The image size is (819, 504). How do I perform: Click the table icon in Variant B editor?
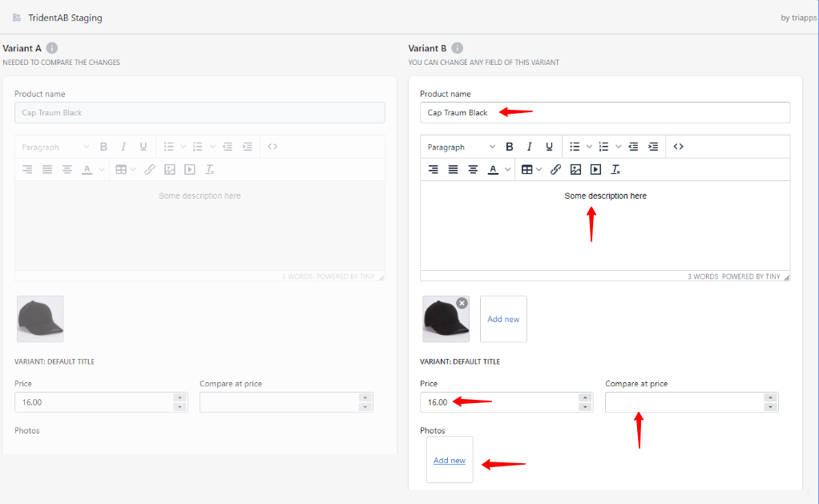click(527, 170)
